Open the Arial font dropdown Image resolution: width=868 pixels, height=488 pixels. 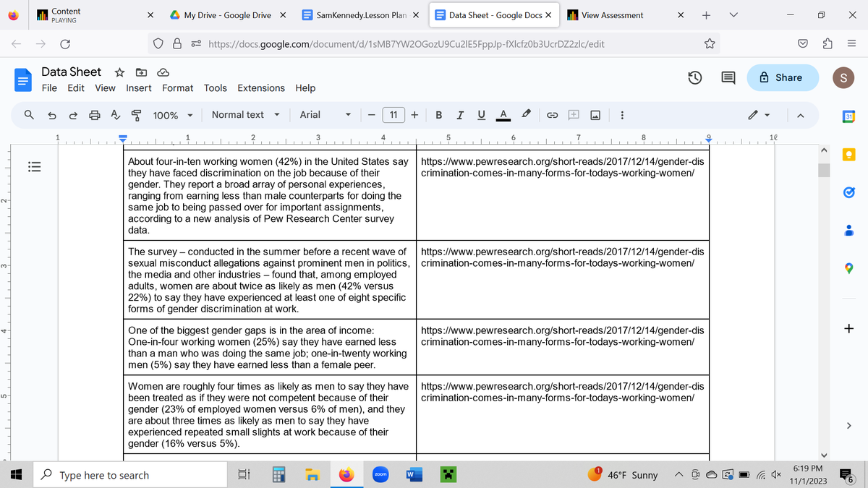coord(325,114)
